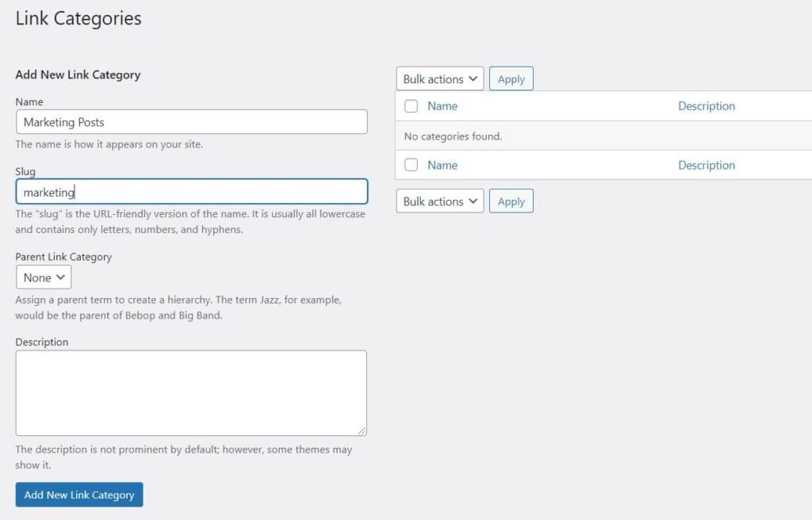Expand the chevron on the top Bulk actions control

[x=473, y=78]
